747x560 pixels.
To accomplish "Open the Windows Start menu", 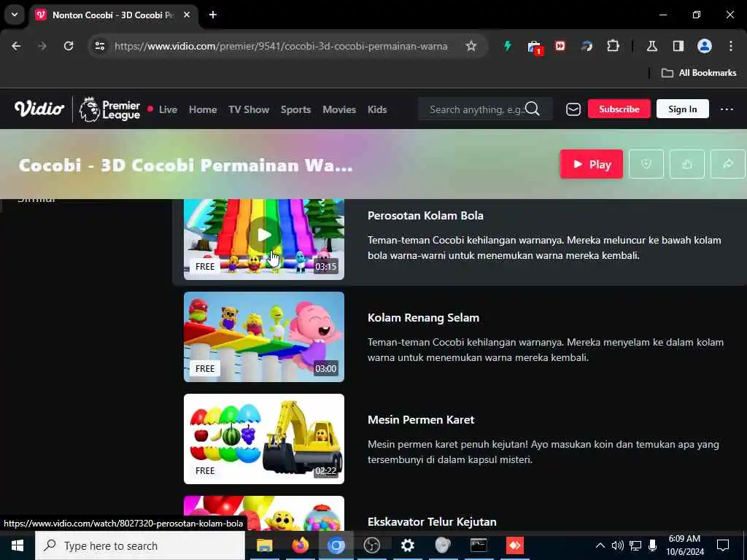I will (x=18, y=545).
